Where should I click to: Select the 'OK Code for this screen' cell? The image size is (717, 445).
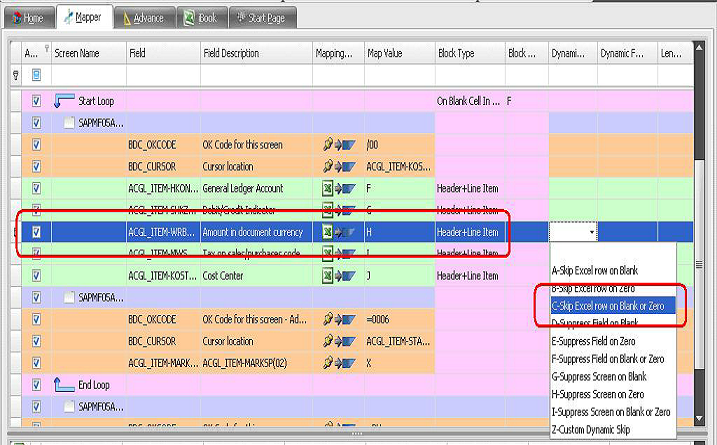click(257, 145)
